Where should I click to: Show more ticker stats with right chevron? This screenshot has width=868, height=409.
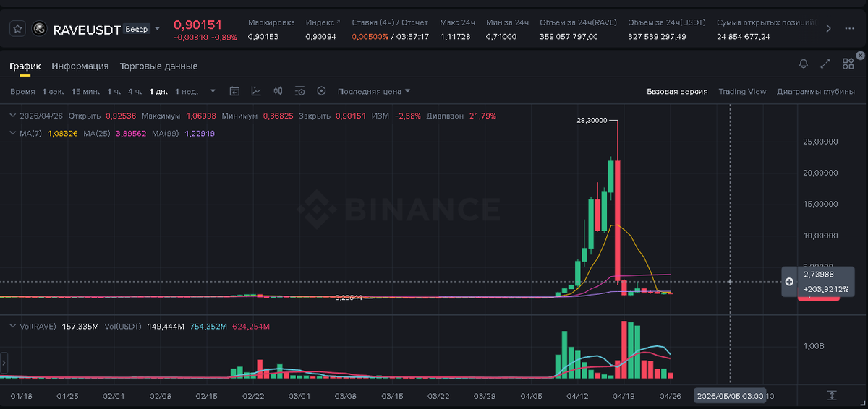coord(829,29)
